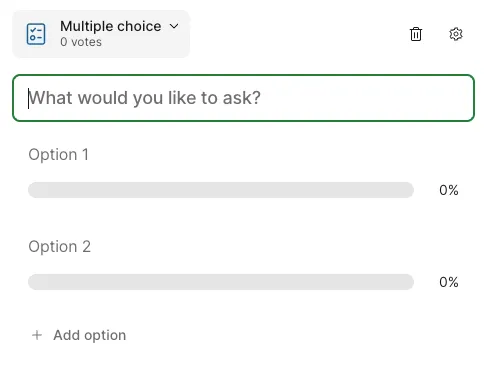The height and width of the screenshot is (383, 487).
Task: Click Option 1's 0% result label
Action: (x=449, y=190)
